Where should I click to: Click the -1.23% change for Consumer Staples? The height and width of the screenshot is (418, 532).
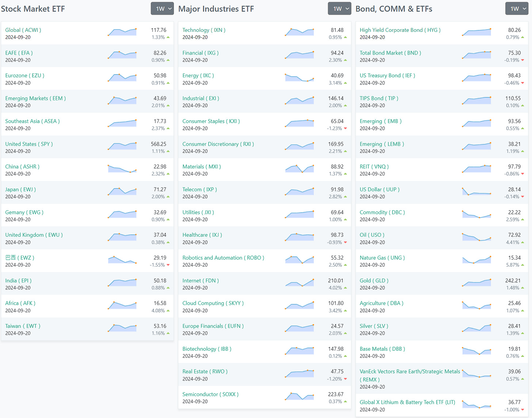click(334, 128)
